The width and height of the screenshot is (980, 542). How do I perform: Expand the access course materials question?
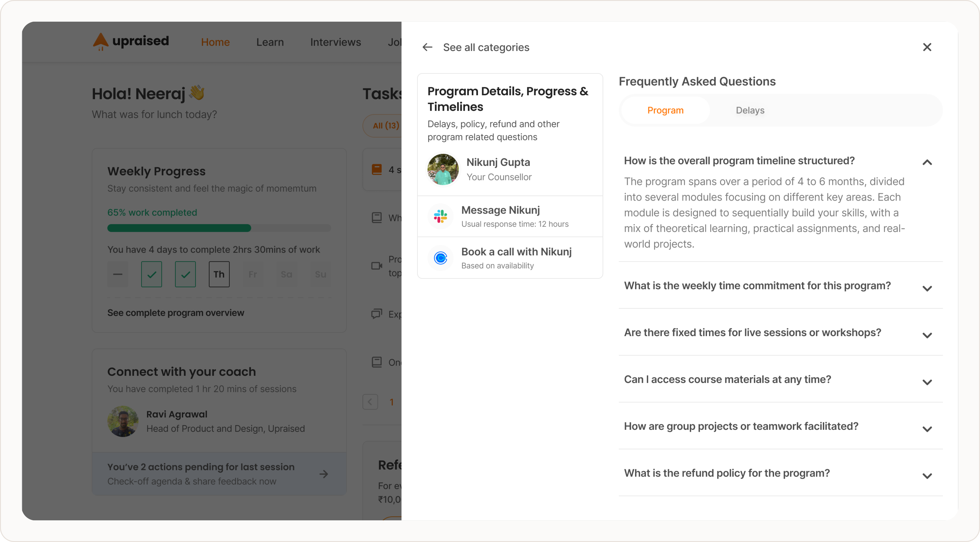tap(927, 382)
